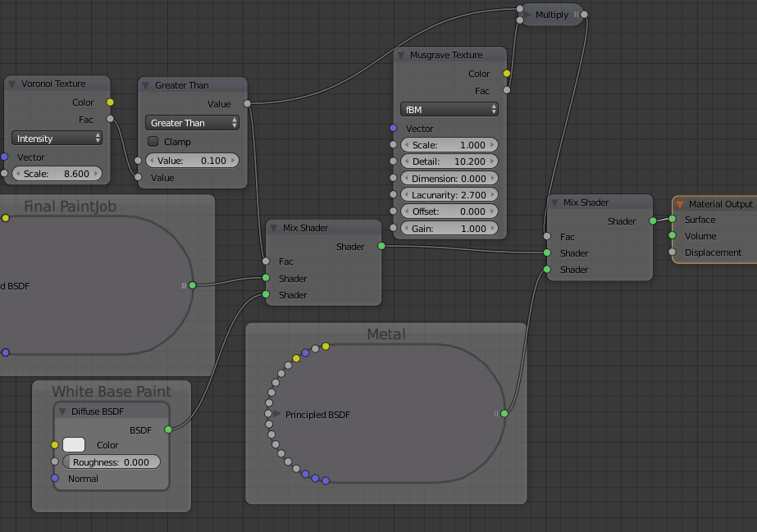Increase Voronoi Scale with right arrow
This screenshot has height=532, width=757.
point(96,174)
